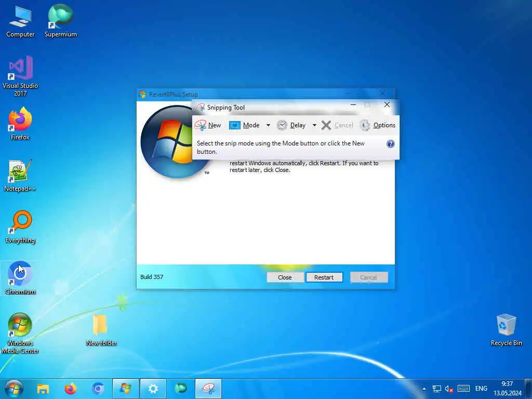Open File Explorer from the taskbar

43,389
